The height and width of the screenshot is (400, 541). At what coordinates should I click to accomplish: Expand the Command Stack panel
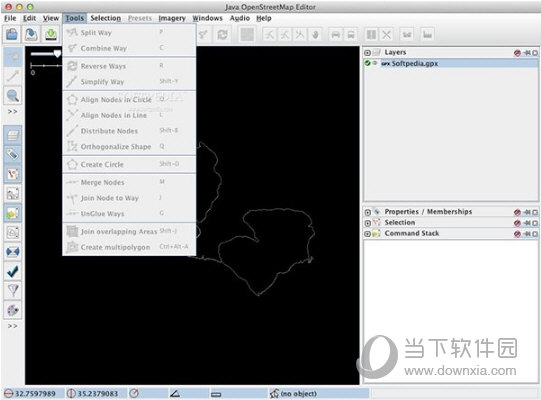(367, 234)
